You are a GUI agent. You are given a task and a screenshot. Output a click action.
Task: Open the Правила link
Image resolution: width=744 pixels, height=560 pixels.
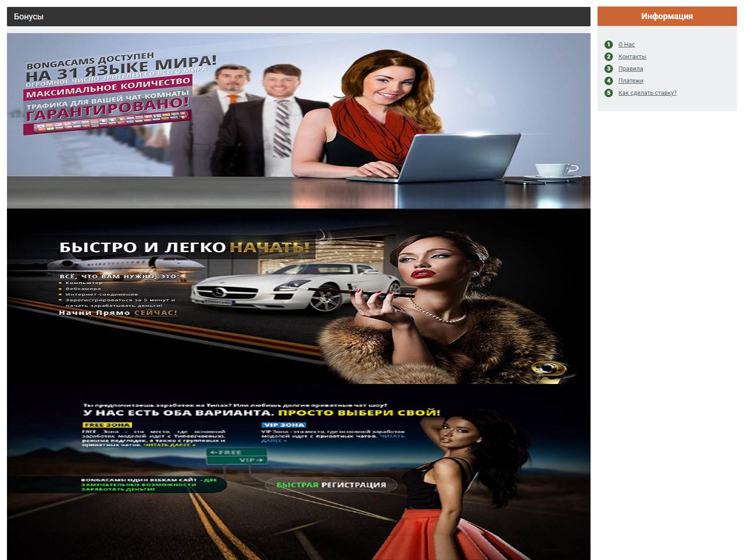630,69
